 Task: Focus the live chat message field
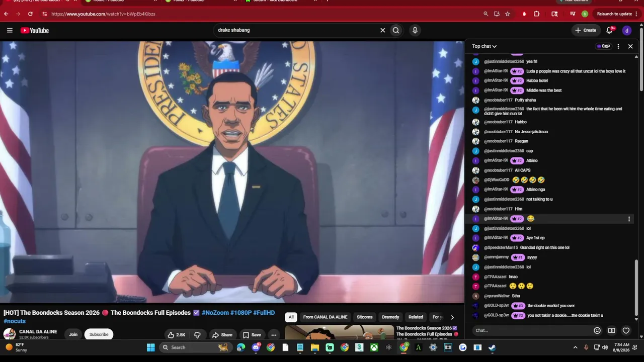[x=532, y=330]
